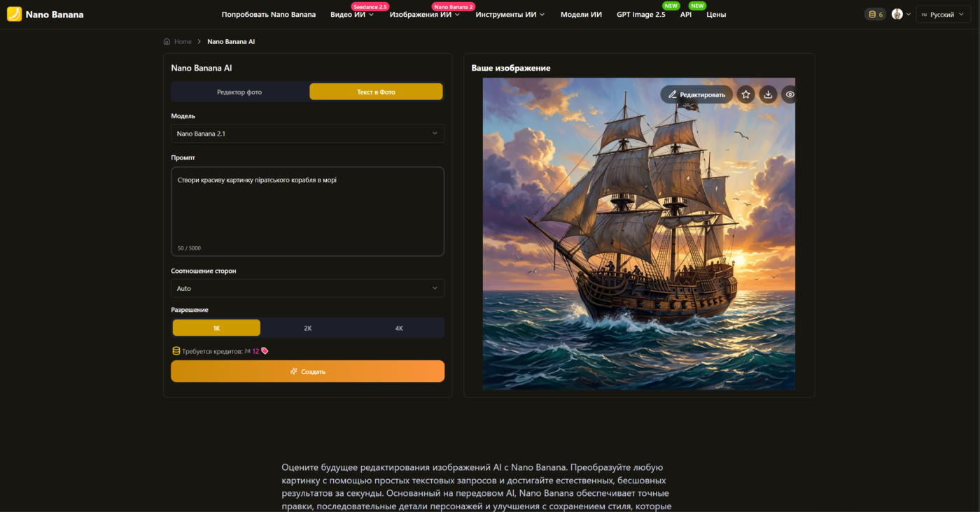The width and height of the screenshot is (980, 512).
Task: Open the Русский language selector
Action: click(944, 14)
